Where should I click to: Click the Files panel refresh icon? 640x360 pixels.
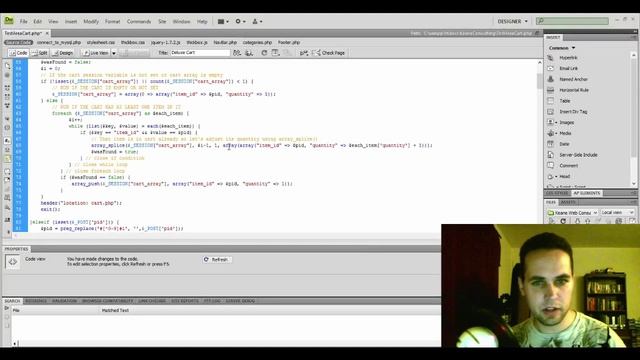[x=563, y=221]
